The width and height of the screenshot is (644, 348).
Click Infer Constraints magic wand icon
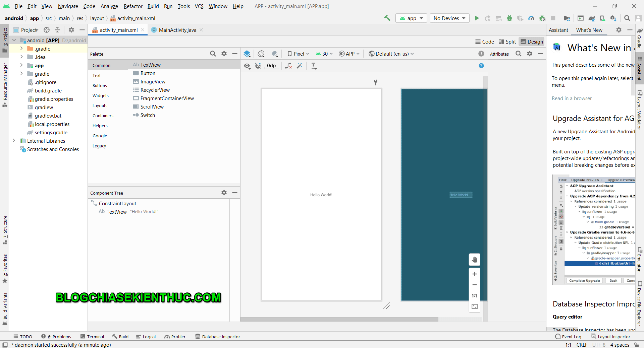point(300,66)
